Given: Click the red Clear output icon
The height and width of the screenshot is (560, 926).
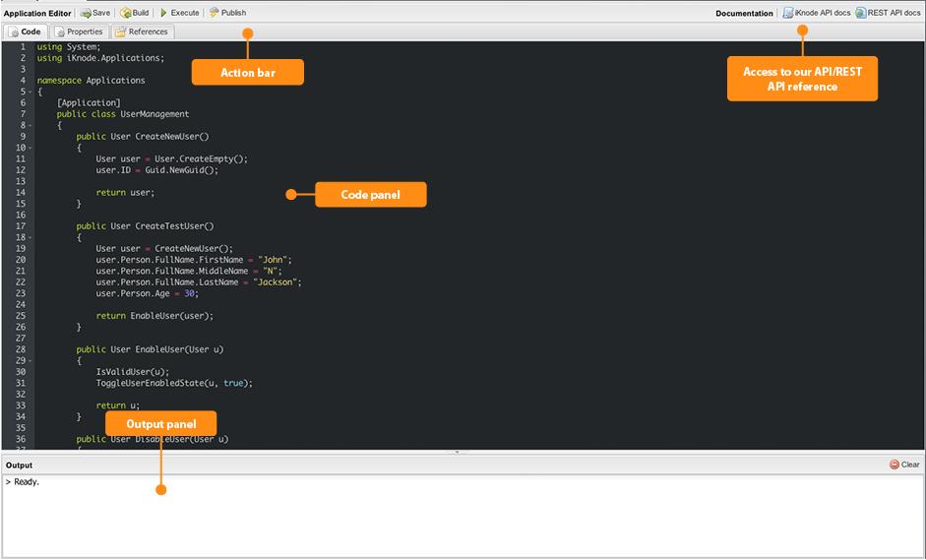Looking at the screenshot, I should [895, 465].
